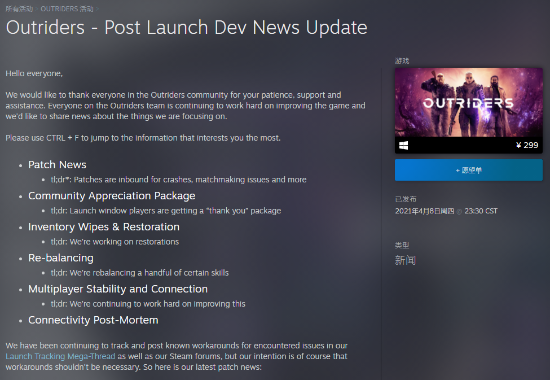The height and width of the screenshot is (380, 550).
Task: Click the small icon beside the publish date
Action: [x=459, y=212]
